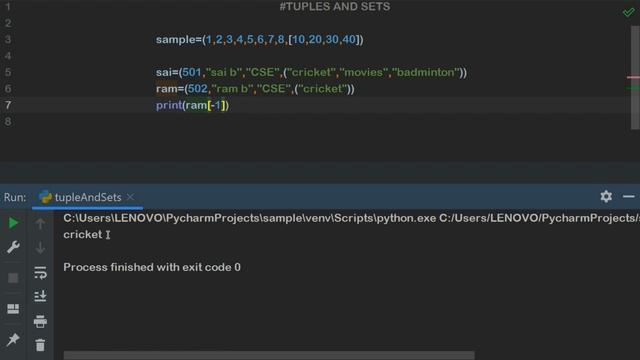Go down the stack trace with the down arrow
The width and height of the screenshot is (640, 360).
(x=40, y=248)
